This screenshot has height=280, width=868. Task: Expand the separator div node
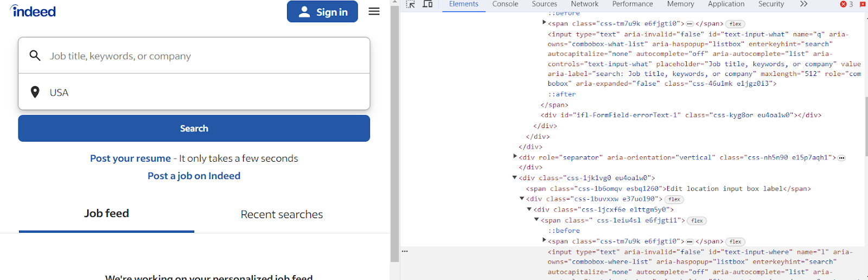point(515,157)
